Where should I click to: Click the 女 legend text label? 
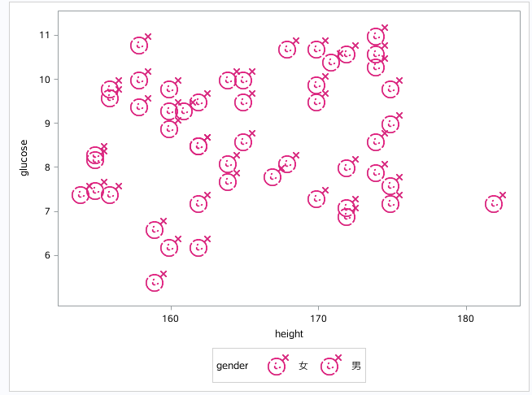tap(303, 366)
